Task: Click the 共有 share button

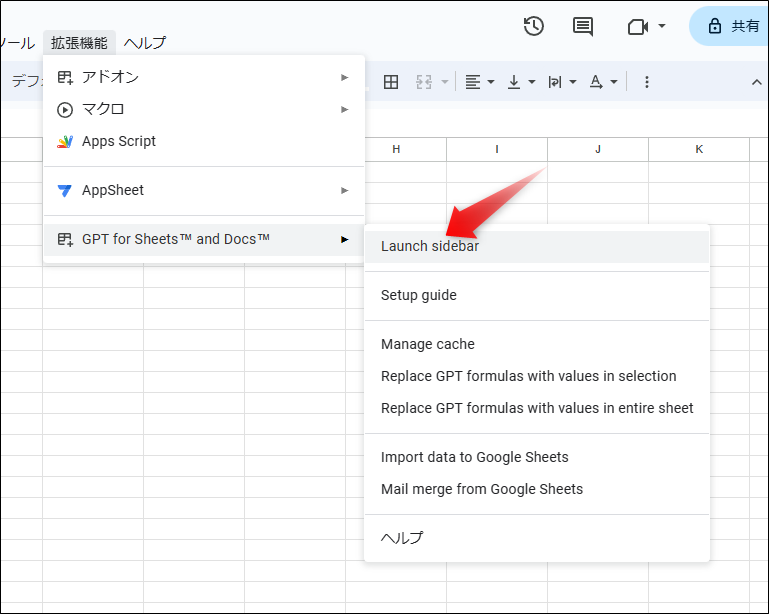Action: point(729,26)
